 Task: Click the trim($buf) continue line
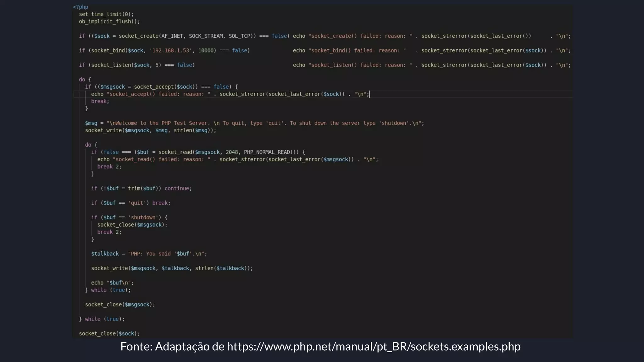tap(141, 189)
